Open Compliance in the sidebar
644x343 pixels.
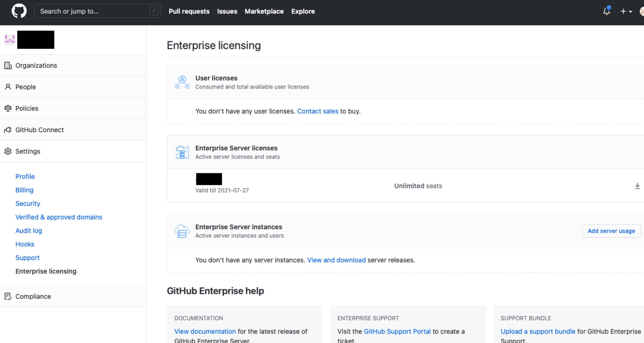(x=73, y=296)
